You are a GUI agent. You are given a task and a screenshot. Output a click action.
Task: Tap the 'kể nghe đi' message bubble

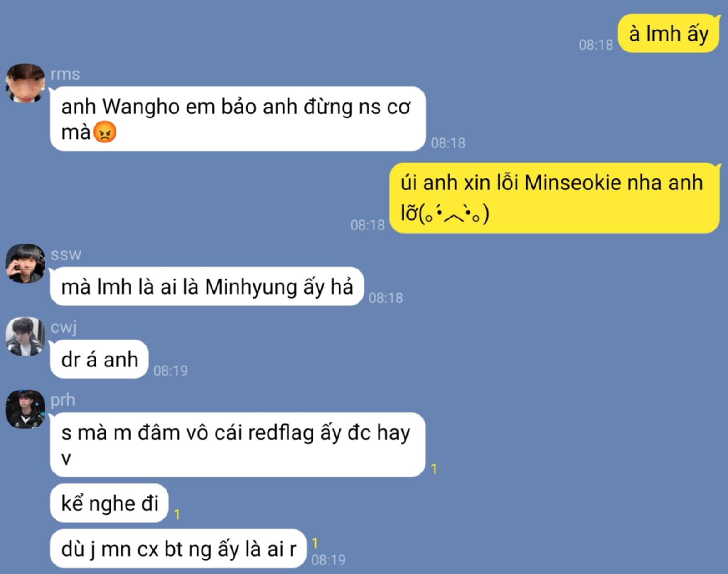pos(109,503)
